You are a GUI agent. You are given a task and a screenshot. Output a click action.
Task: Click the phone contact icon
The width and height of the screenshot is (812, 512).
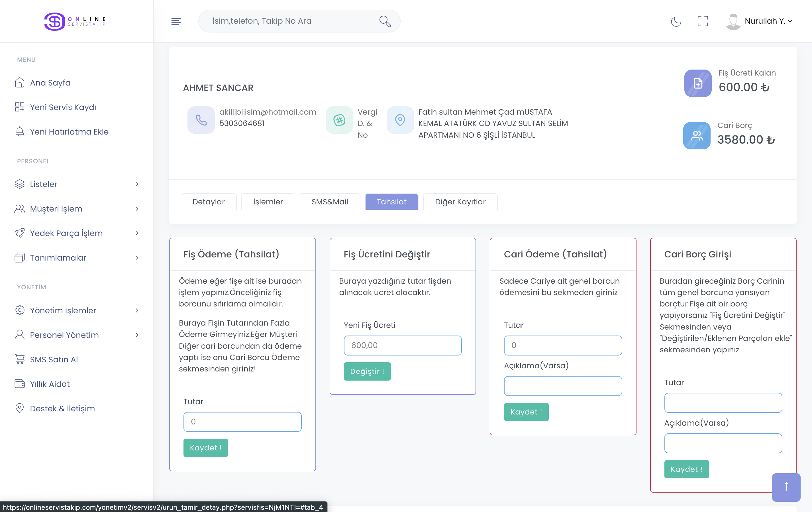201,120
